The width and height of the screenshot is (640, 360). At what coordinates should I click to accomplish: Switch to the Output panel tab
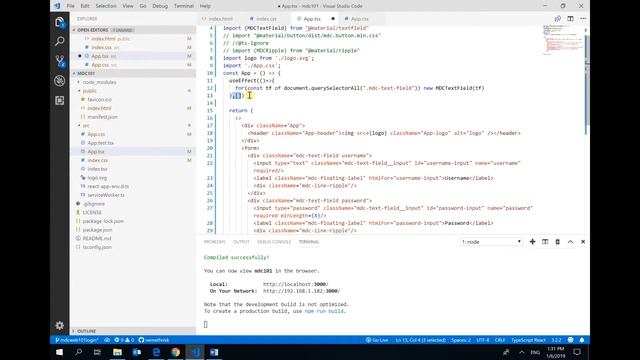pyautogui.click(x=241, y=242)
